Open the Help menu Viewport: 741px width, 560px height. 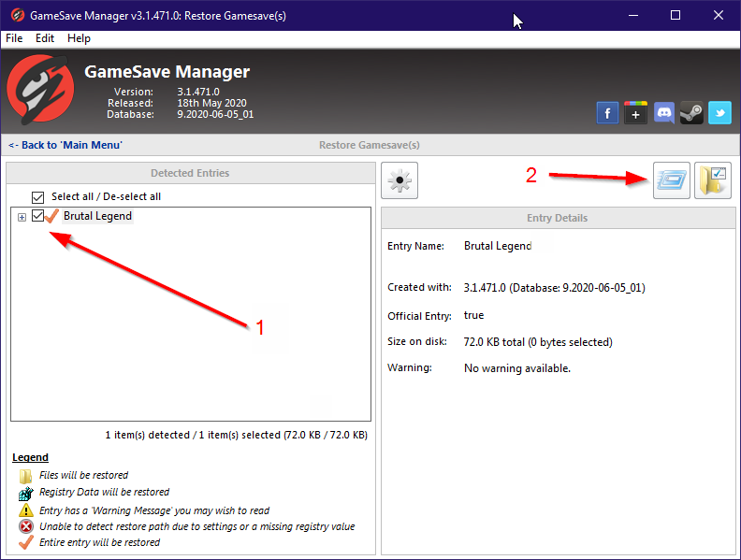point(79,38)
